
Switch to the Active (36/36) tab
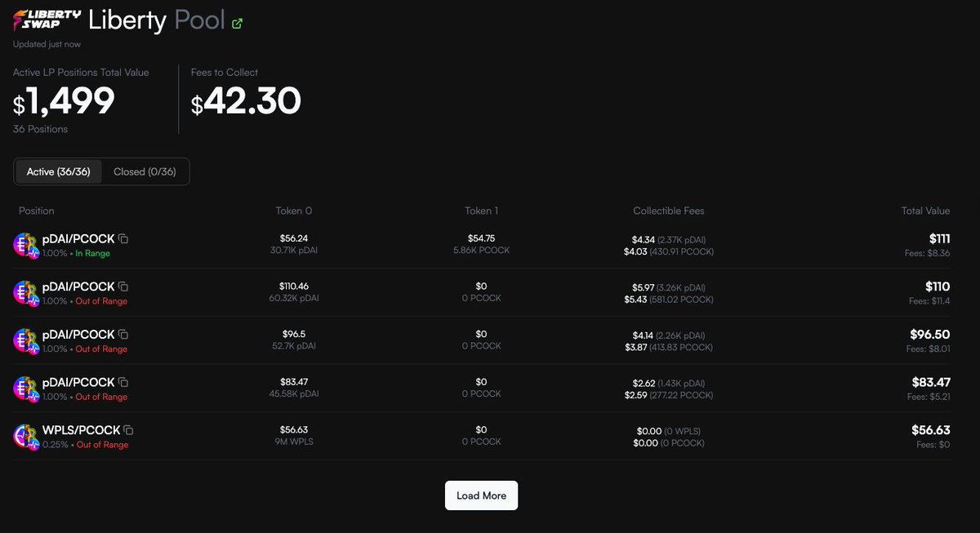coord(59,171)
